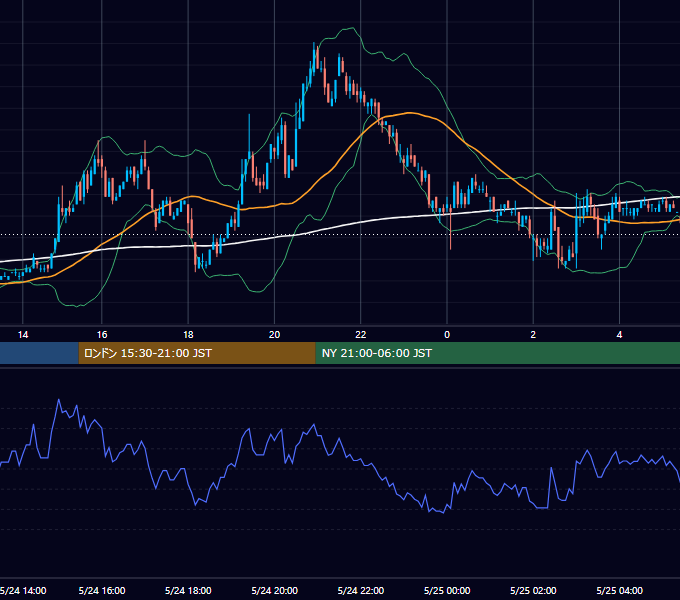Click the 22 hour axis label

361,335
